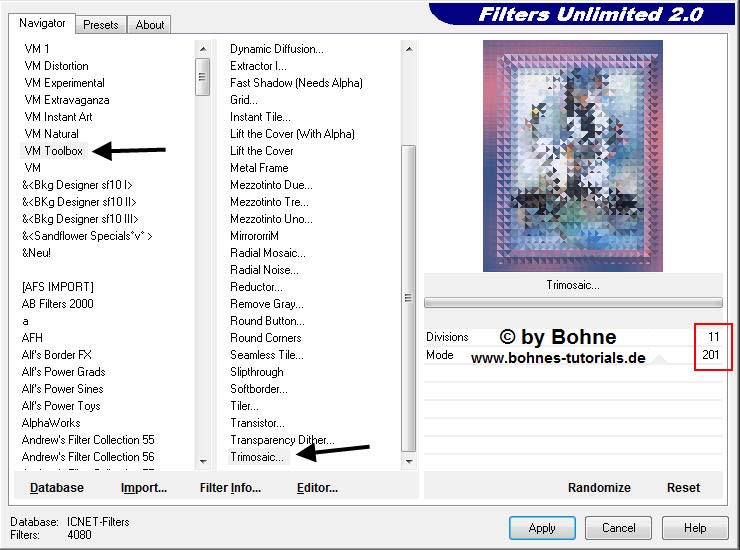Open Help for Filters Unlimited
Viewport: 740px width, 550px height.
pyautogui.click(x=694, y=527)
